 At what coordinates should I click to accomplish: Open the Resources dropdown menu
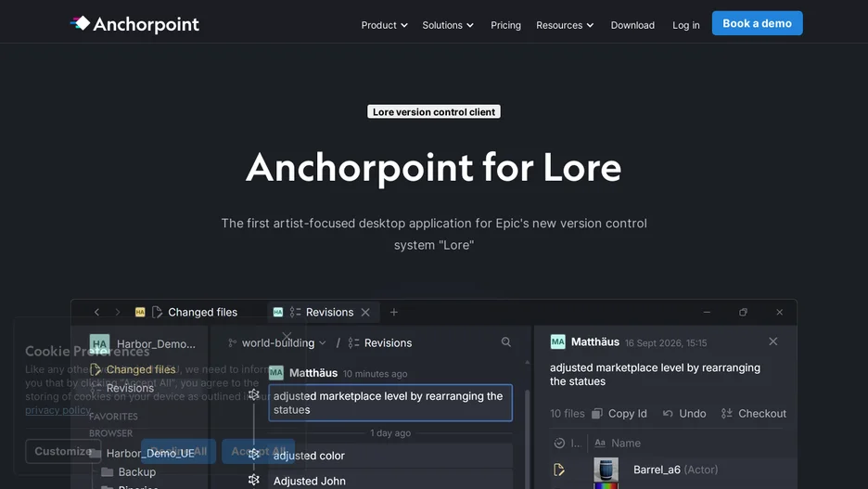[x=565, y=25]
